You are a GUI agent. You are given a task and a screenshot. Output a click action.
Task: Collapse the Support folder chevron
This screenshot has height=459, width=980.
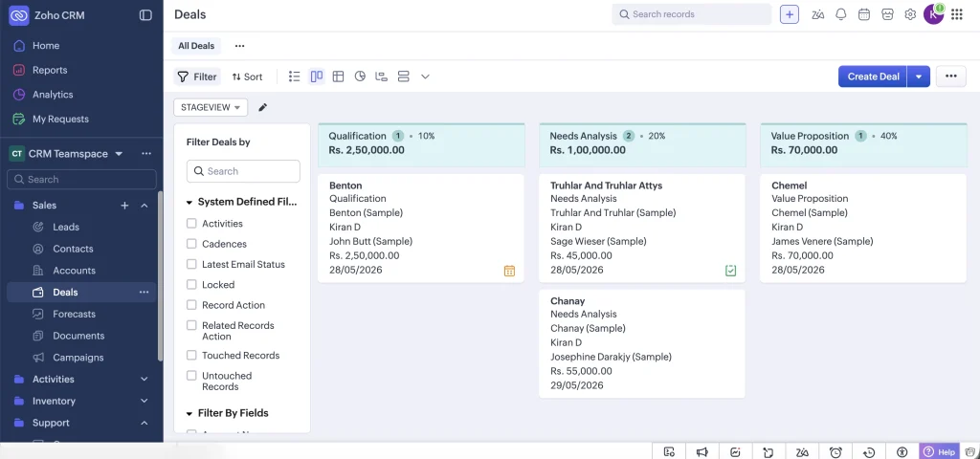point(144,423)
